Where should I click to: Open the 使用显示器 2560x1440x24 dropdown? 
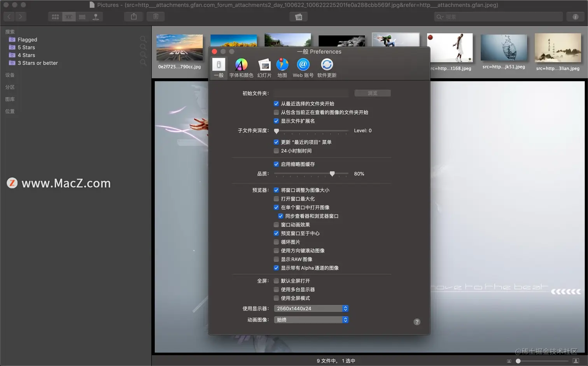point(311,308)
